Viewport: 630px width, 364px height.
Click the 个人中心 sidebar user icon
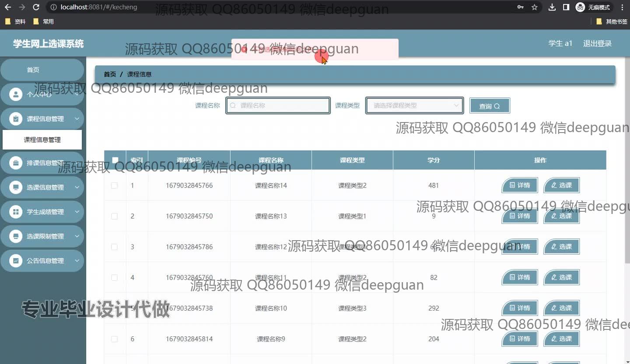pos(16,94)
